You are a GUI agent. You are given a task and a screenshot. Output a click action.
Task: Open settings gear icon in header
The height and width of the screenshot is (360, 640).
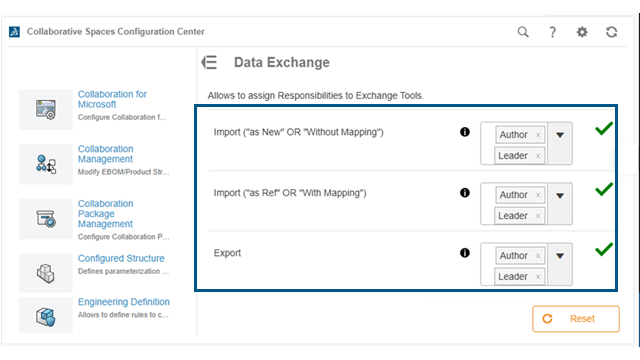582,32
